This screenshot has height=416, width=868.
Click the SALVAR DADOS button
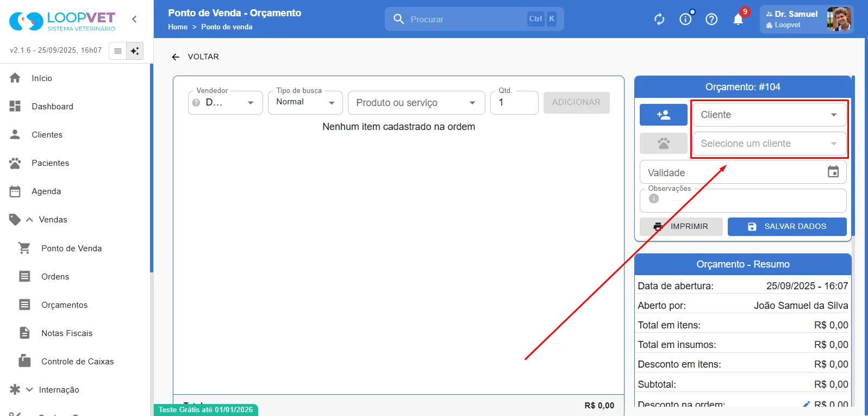click(x=787, y=226)
